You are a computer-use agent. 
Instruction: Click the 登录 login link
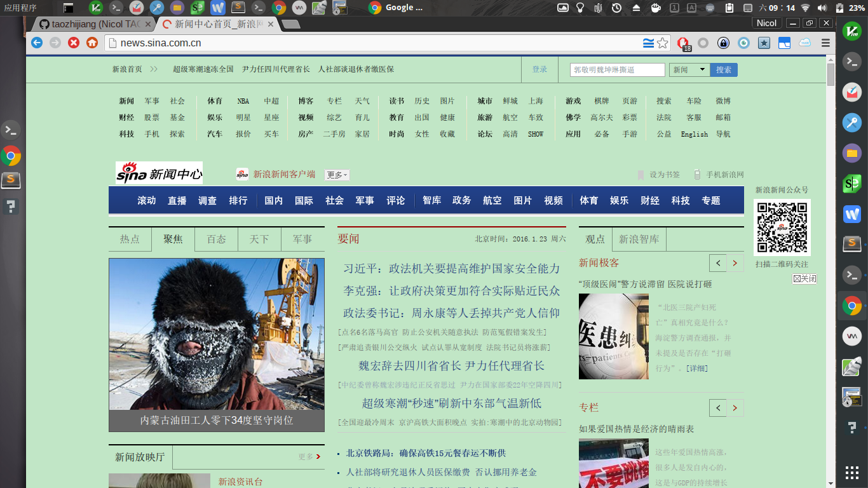539,69
